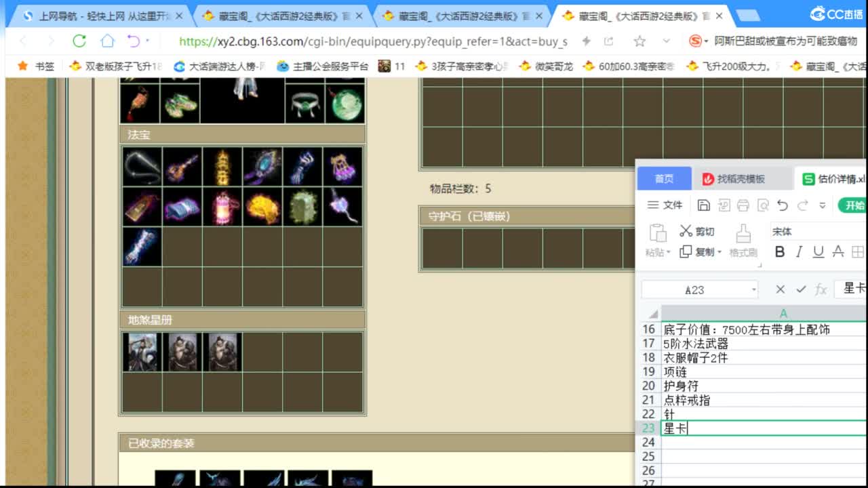Open the Sogou search engine selector
This screenshot has height=488, width=868.
pyautogui.click(x=698, y=41)
